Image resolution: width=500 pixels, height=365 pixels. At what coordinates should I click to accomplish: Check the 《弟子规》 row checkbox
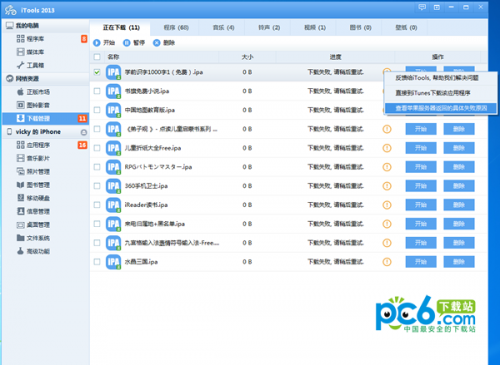[97, 129]
